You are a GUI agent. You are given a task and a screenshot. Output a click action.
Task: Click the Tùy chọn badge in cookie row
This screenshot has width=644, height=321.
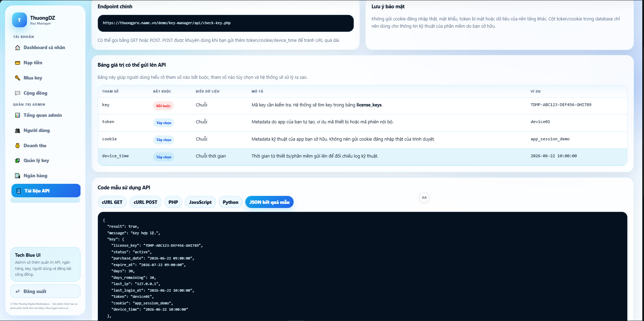point(163,140)
